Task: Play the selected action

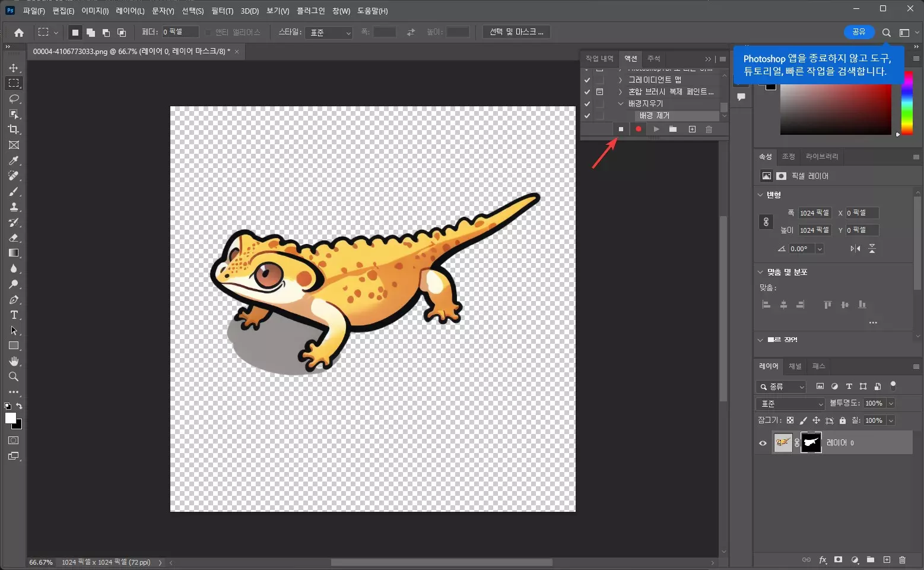Action: pyautogui.click(x=656, y=129)
